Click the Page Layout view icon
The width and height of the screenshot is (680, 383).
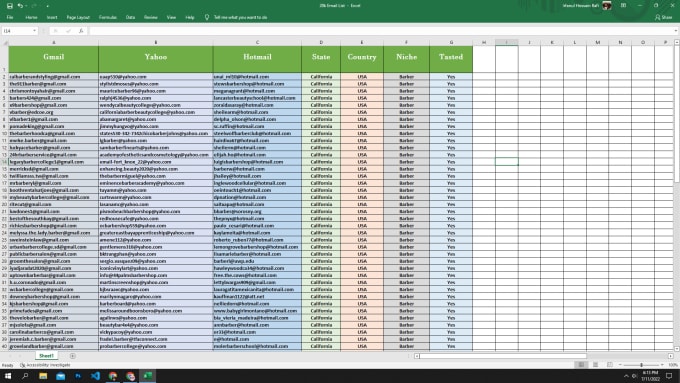[595, 365]
